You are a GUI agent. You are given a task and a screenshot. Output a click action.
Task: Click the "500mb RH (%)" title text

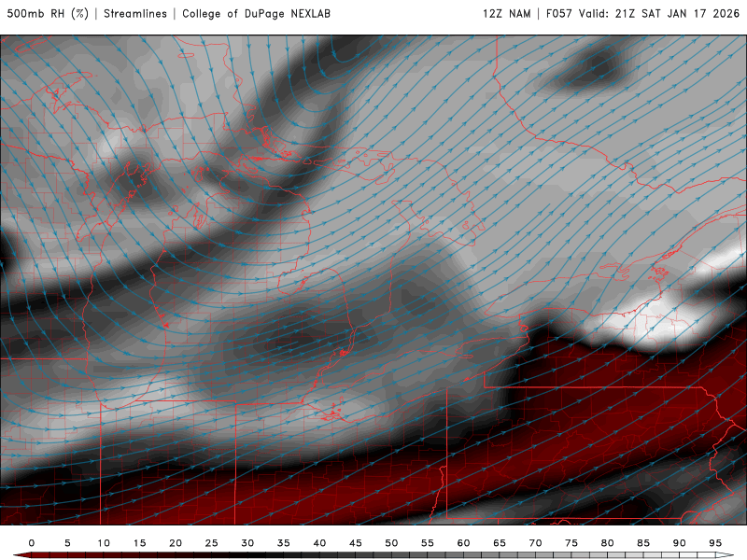tap(48, 14)
